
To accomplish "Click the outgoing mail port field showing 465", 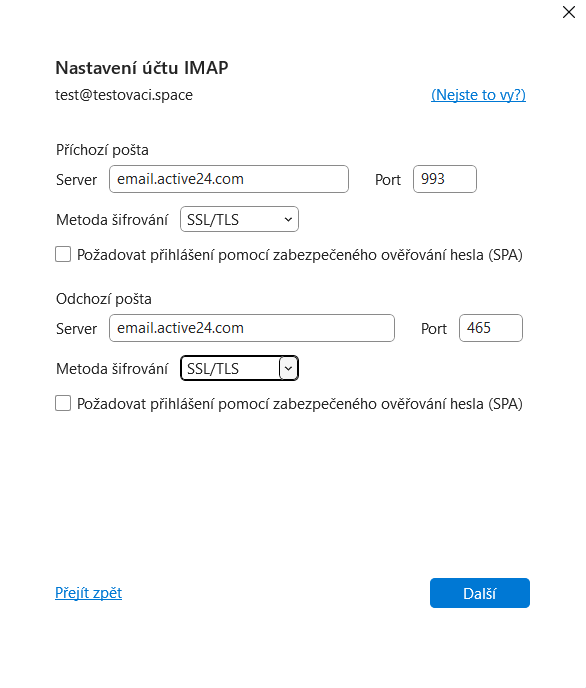I will [491, 328].
